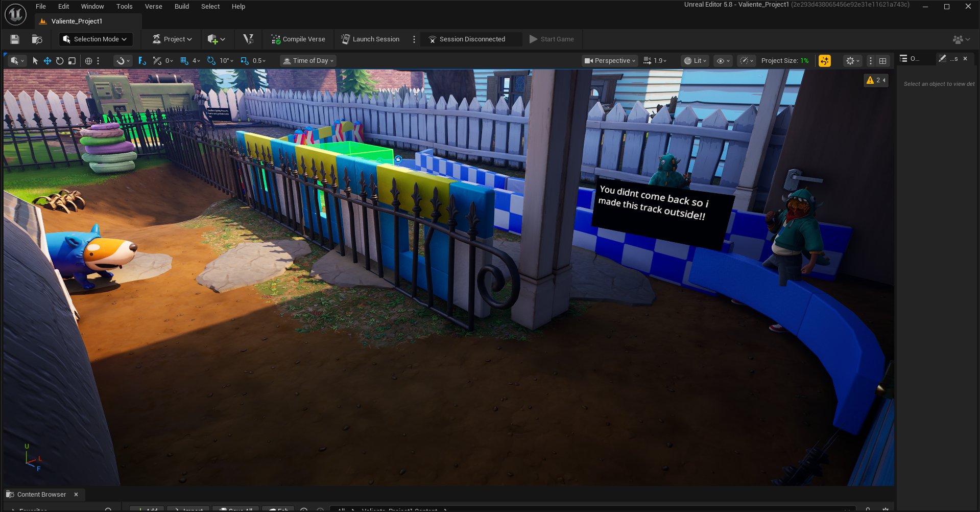Open the Lit view mode dropdown
Image resolution: width=980 pixels, height=512 pixels.
[x=696, y=61]
